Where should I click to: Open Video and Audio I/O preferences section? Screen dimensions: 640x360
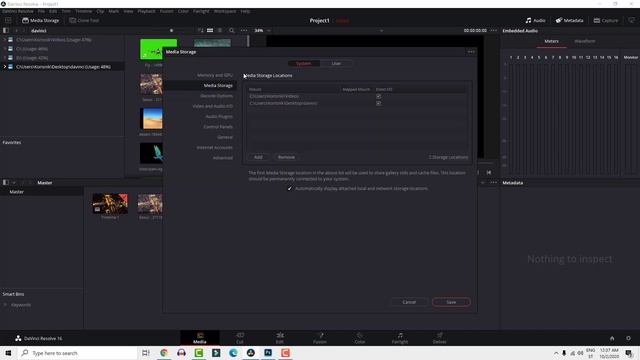pyautogui.click(x=213, y=106)
